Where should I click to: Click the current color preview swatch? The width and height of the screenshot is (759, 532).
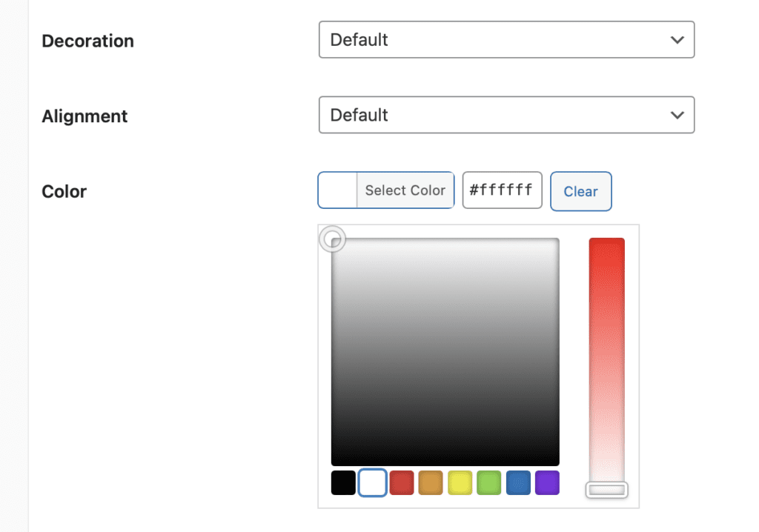pyautogui.click(x=337, y=190)
